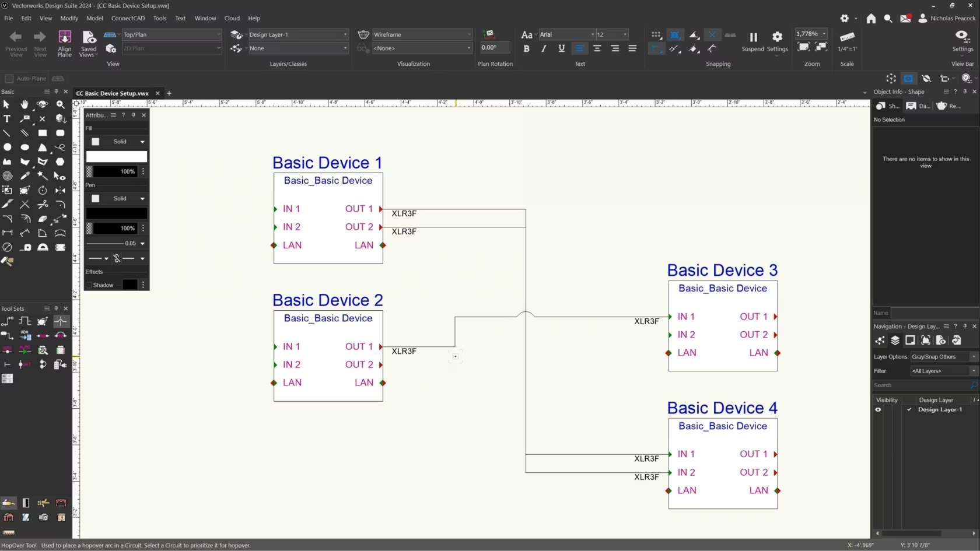Hide Design Layer-1 via its visibility eye

pos(877,409)
